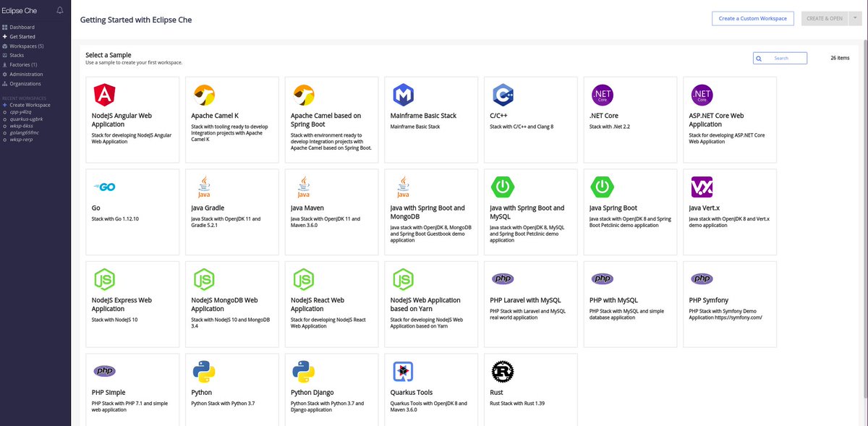Click the Spring Boot power logo on Java Spring Boot card
868x426 pixels.
[x=603, y=187]
